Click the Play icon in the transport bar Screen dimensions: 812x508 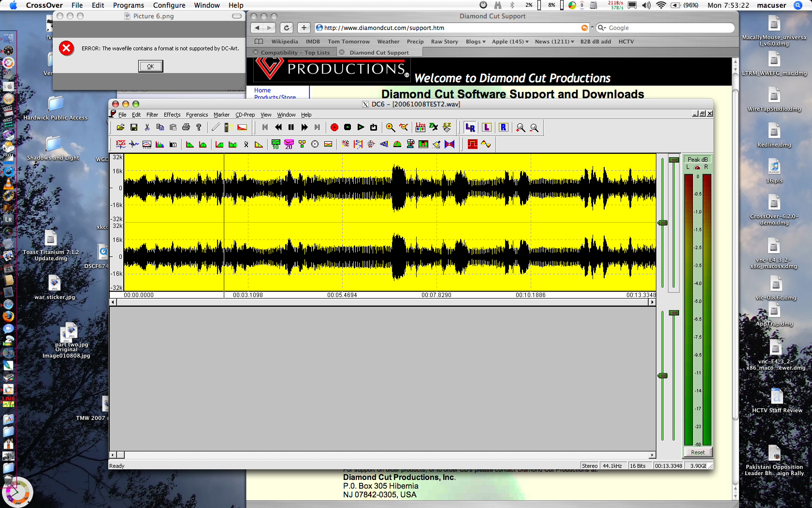pos(361,127)
